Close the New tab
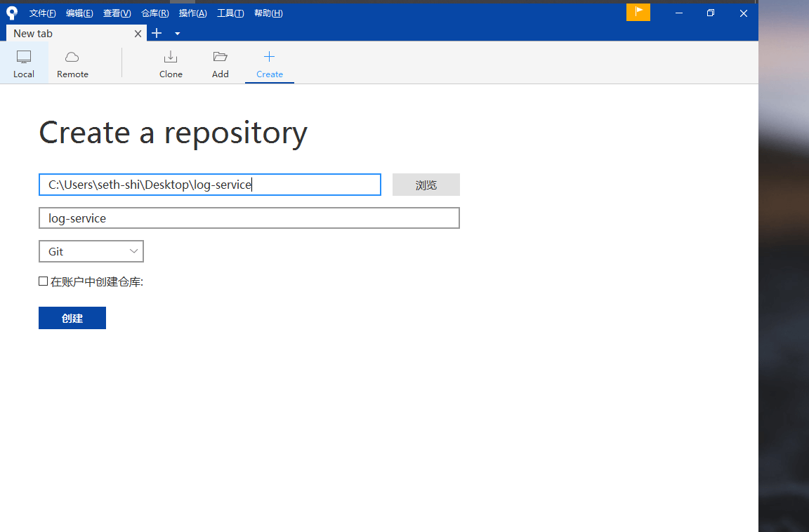 pos(138,34)
